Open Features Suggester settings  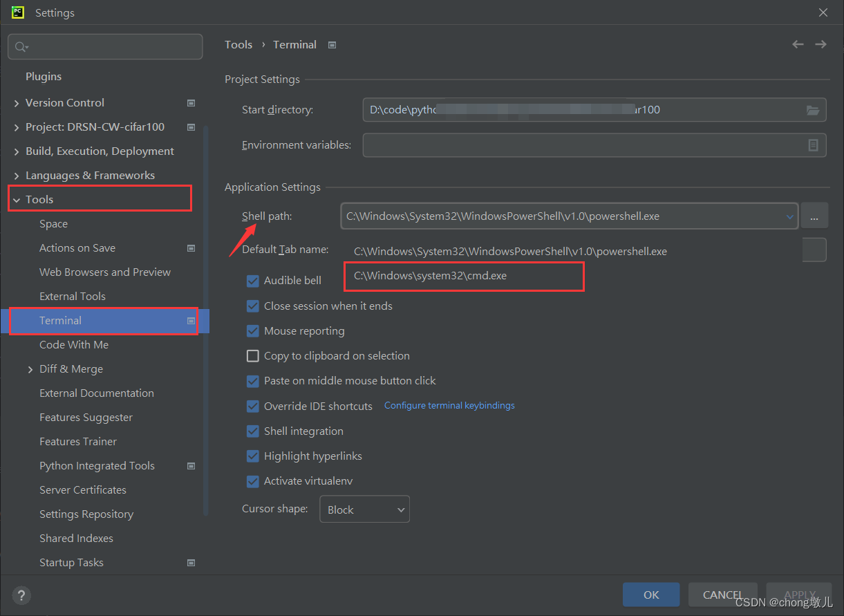(x=86, y=418)
